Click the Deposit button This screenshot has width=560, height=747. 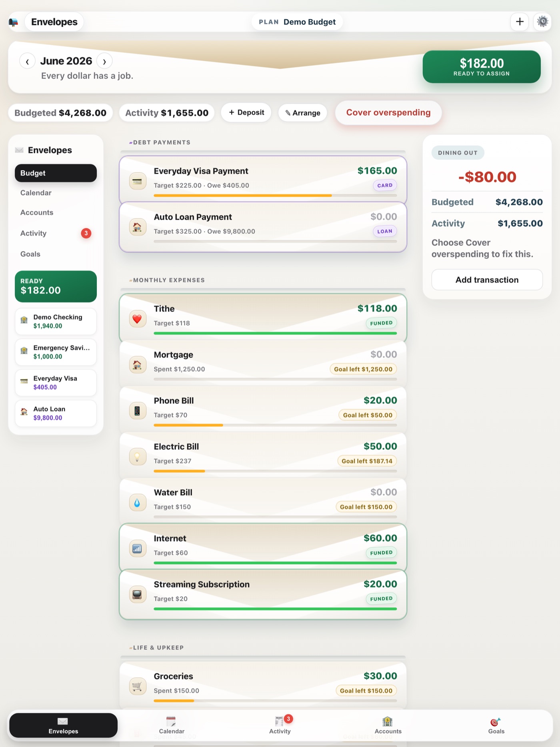(x=246, y=112)
